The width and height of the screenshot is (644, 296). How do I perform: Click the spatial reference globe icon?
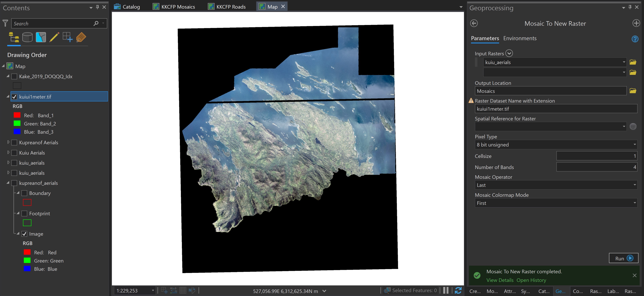click(x=633, y=127)
